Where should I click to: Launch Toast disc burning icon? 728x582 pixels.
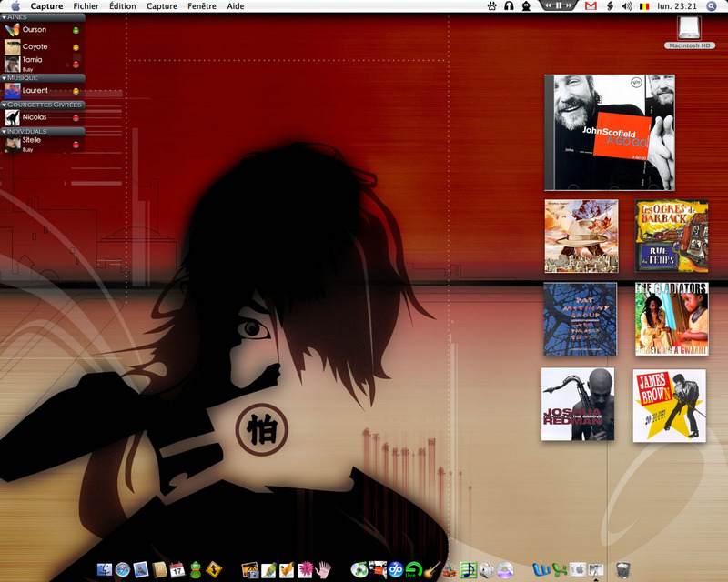pos(487,569)
